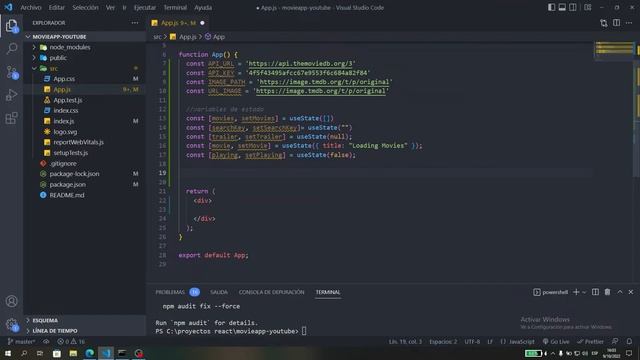Toggle the primary sidebar layout icon

(551, 7)
